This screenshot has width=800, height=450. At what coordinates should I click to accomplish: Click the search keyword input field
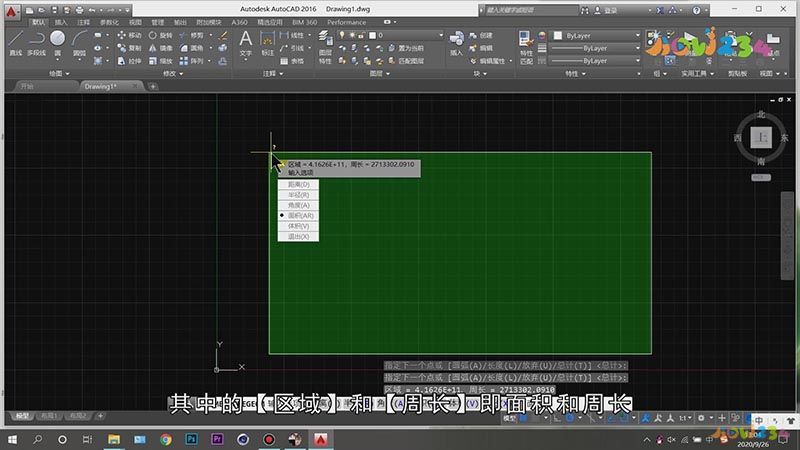point(530,10)
